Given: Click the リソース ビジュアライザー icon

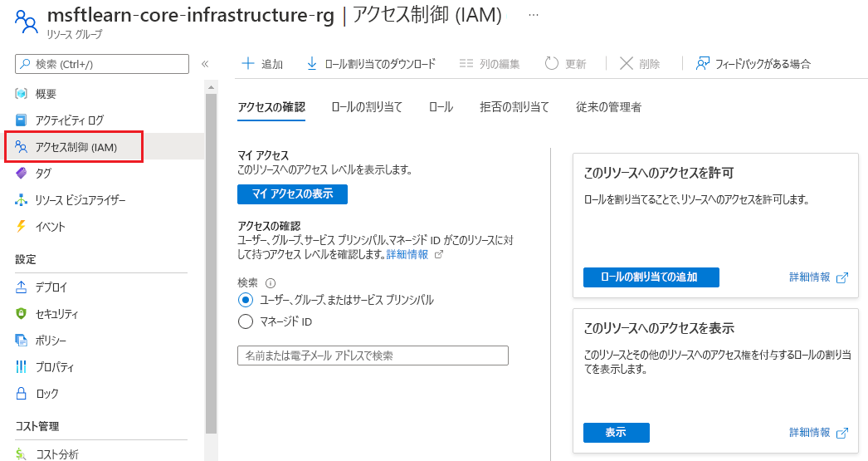Looking at the screenshot, I should 21,199.
